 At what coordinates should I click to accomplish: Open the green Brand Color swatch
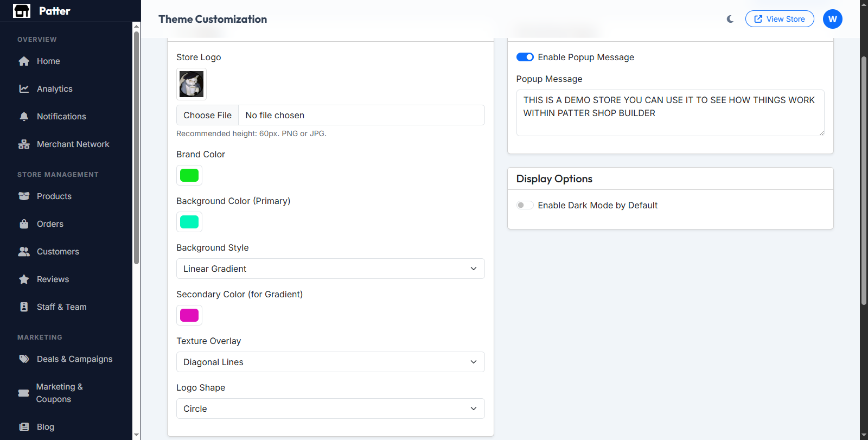[189, 175]
